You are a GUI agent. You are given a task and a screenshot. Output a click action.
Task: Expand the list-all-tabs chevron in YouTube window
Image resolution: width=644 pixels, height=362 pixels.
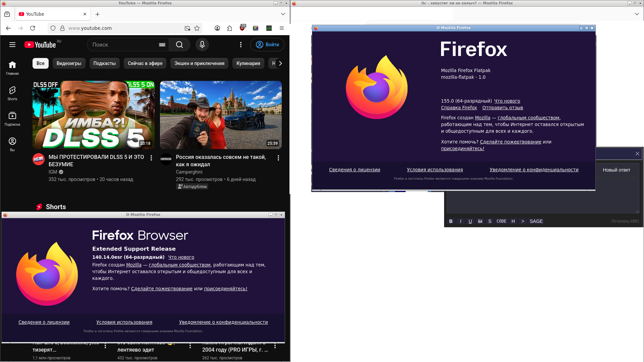283,14
